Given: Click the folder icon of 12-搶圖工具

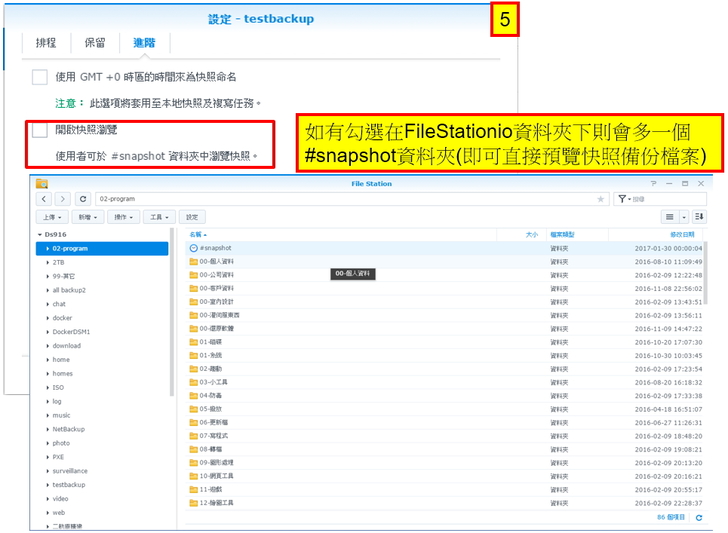Looking at the screenshot, I should pos(194,503).
